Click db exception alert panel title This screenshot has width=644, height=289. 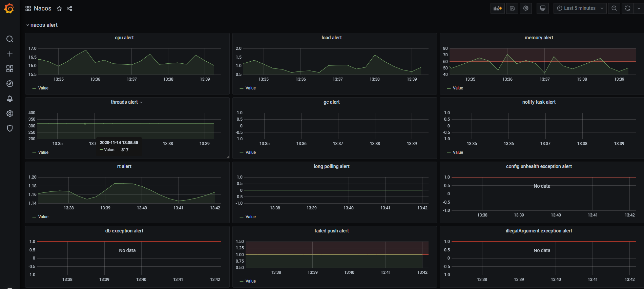[x=124, y=231]
